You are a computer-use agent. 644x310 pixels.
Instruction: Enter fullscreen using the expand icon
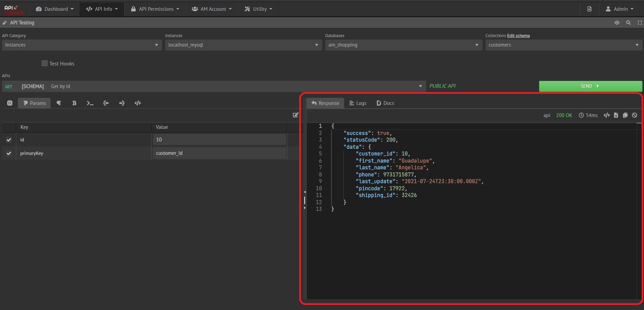coord(640,23)
